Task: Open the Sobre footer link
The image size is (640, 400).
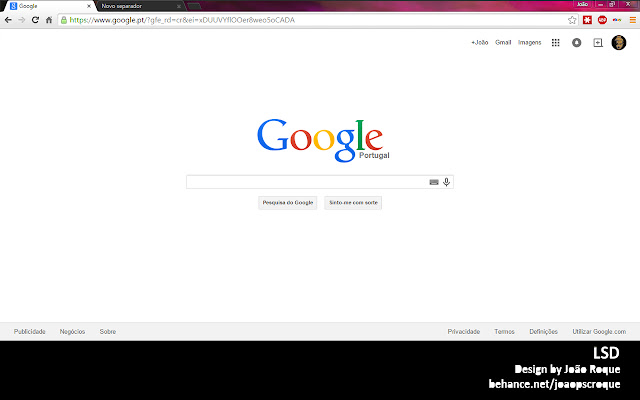Action: click(108, 331)
